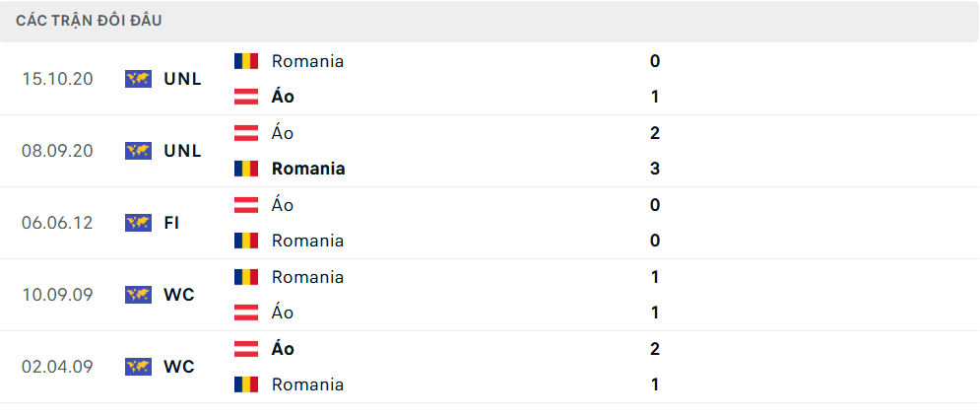This screenshot has width=980, height=418.
Task: Click the Austria flag in 06.06.12 match
Action: (246, 205)
